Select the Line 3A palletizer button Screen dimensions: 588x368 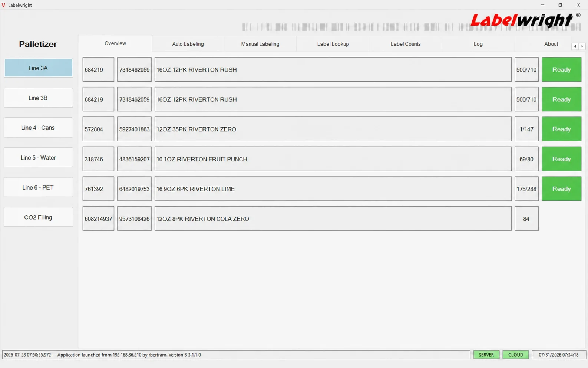[38, 68]
